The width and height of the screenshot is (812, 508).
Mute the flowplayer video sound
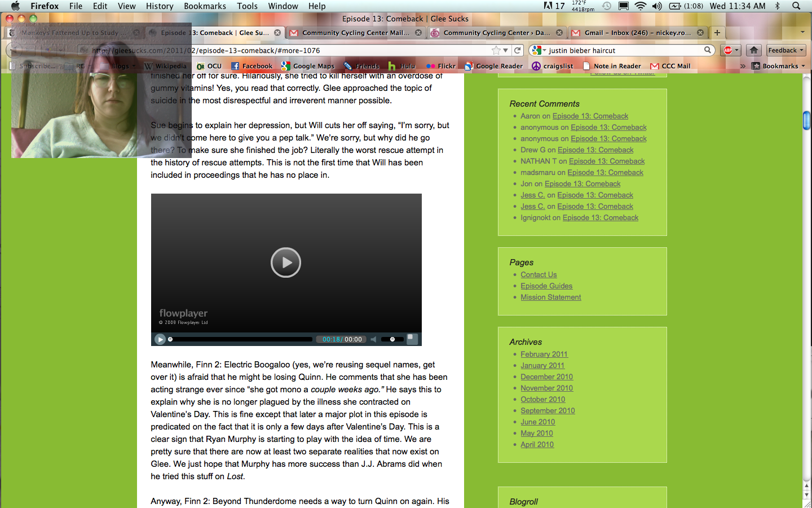(x=373, y=339)
